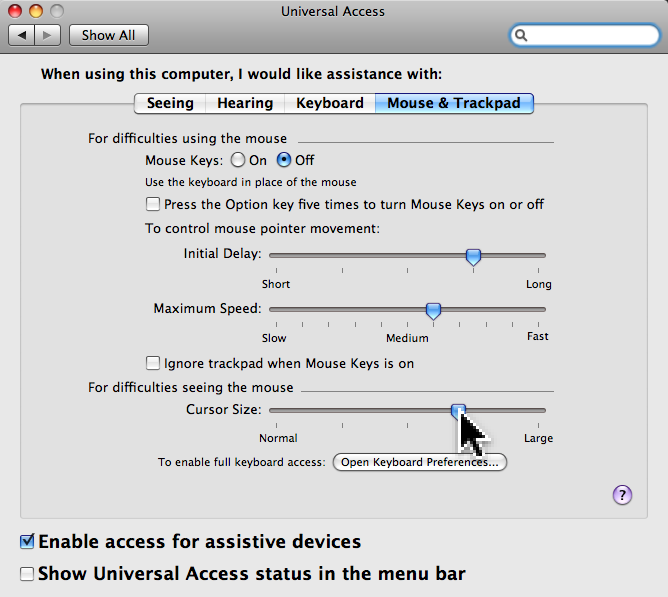Screen dimensions: 668x597
Task: Turn Mouse Keys On
Action: (x=238, y=160)
